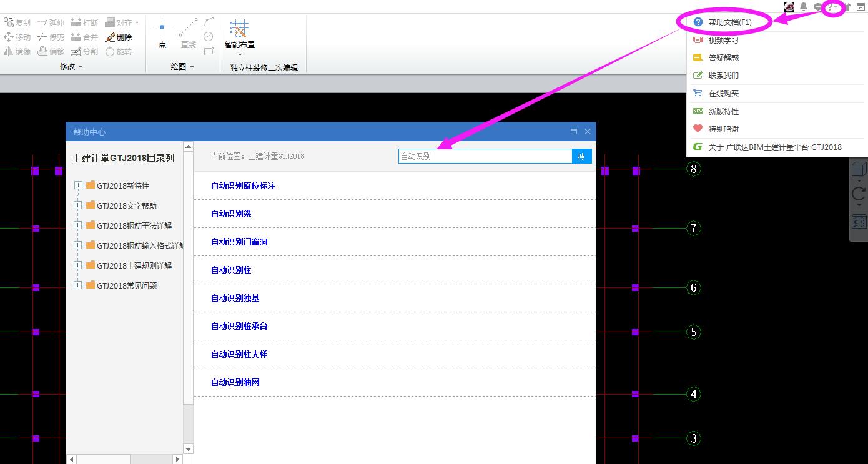
Task: Click the shirt skin icon
Action: [x=847, y=7]
